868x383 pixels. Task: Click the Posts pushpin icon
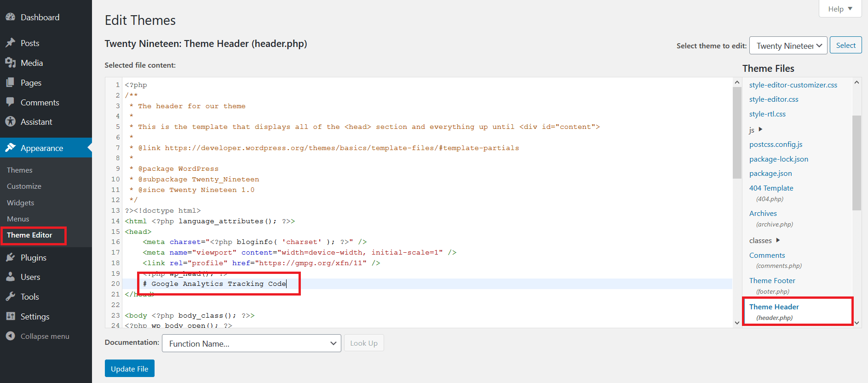11,43
